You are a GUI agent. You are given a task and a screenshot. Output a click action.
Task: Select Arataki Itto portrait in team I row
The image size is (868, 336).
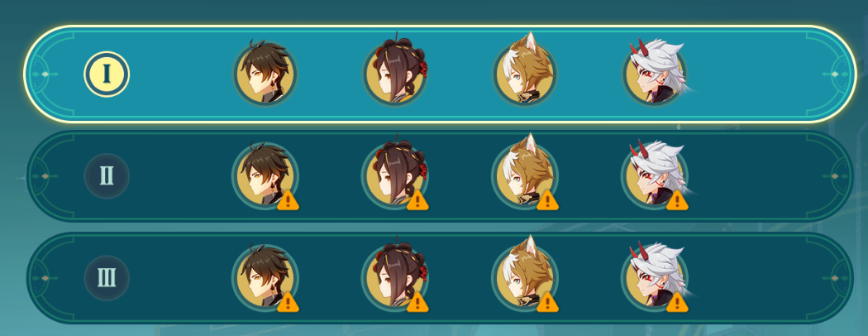(x=655, y=73)
